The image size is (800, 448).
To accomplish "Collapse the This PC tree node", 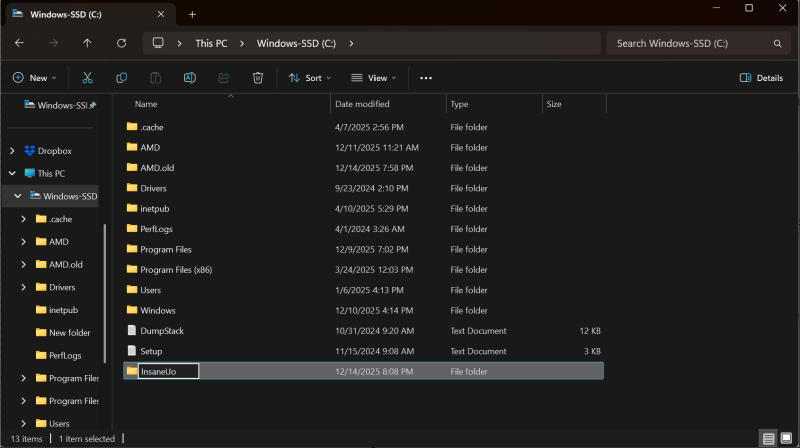I will point(12,173).
